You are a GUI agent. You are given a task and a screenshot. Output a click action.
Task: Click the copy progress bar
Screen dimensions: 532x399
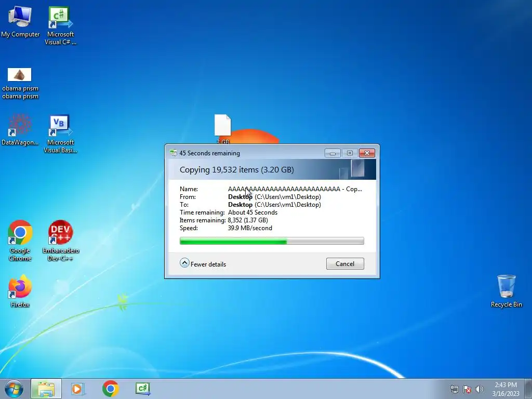point(272,241)
